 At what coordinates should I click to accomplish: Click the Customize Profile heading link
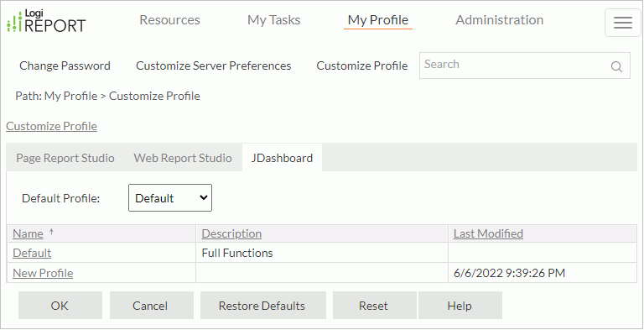click(51, 126)
